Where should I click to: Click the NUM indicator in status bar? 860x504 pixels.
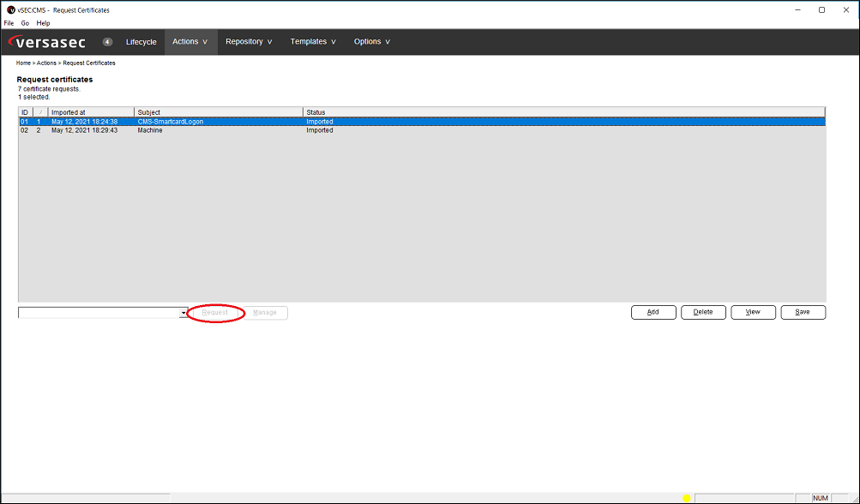click(x=821, y=498)
